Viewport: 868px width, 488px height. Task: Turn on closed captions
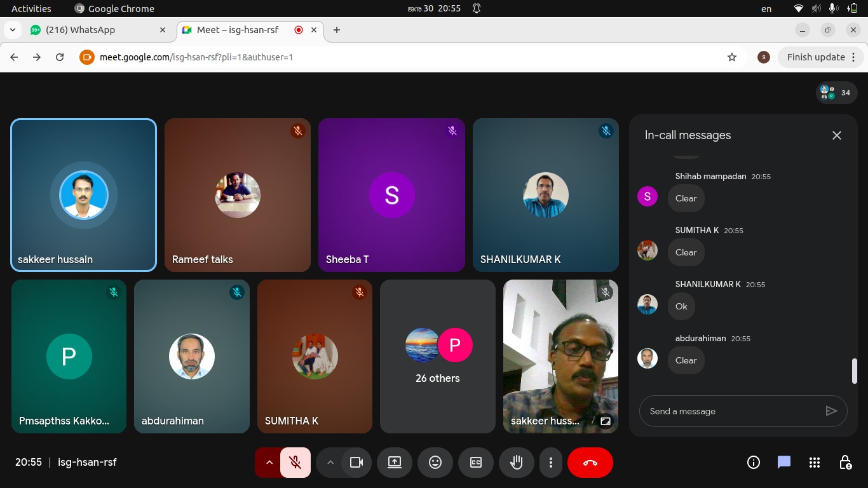(x=476, y=463)
